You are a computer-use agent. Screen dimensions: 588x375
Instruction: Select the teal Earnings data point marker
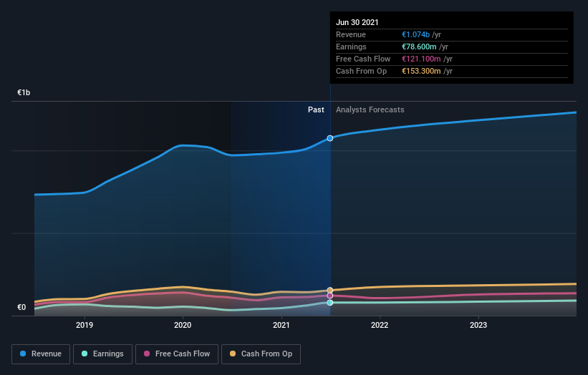click(x=330, y=302)
